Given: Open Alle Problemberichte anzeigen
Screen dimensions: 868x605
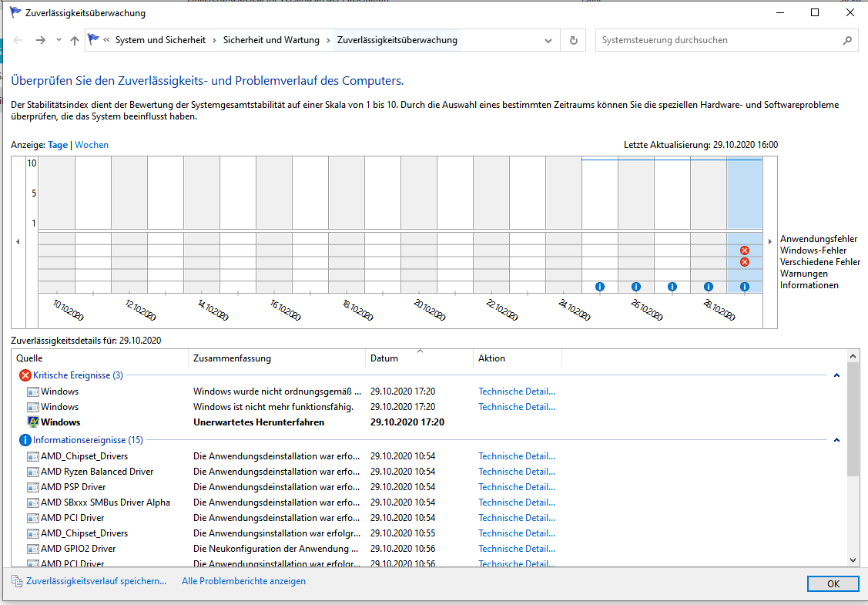Looking at the screenshot, I should tap(243, 581).
